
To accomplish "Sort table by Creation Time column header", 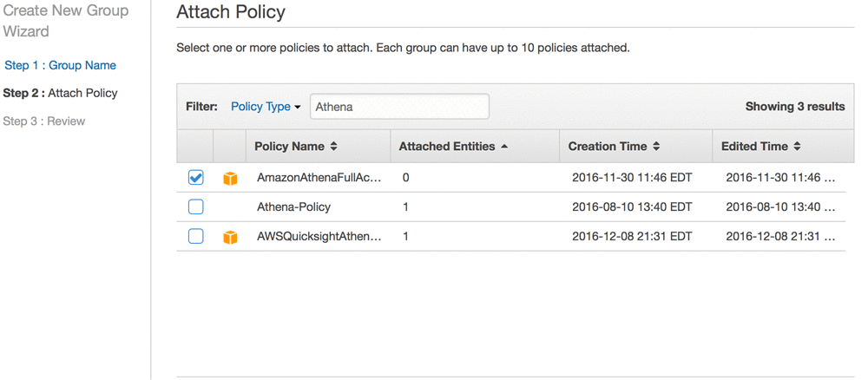I will 608,147.
